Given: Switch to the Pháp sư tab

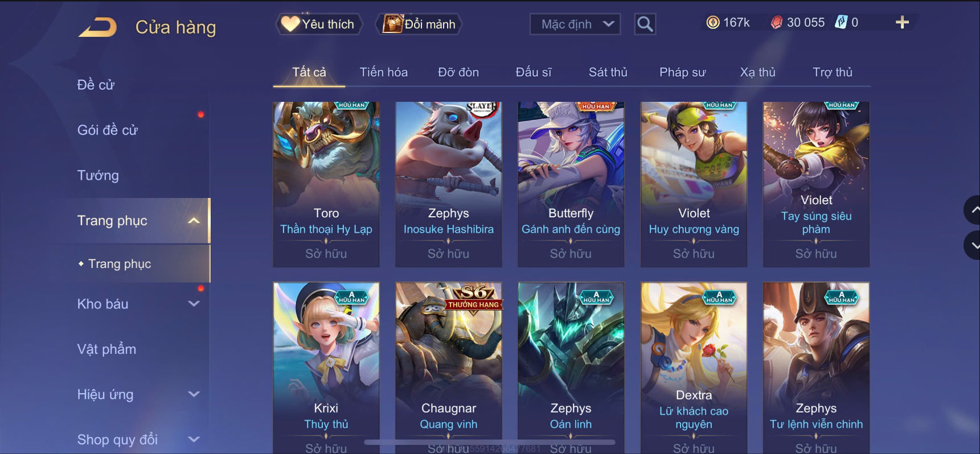Looking at the screenshot, I should [x=682, y=72].
